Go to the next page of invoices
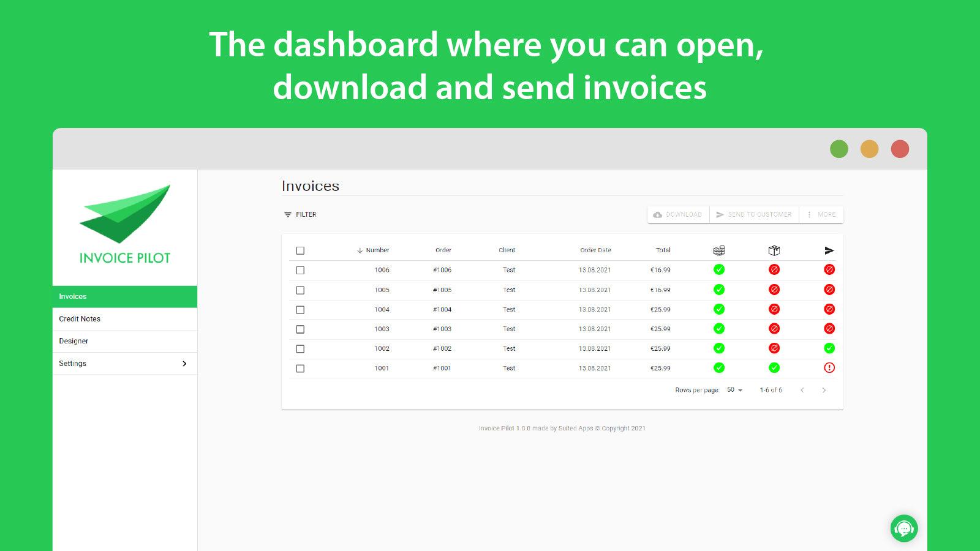Screen dimensions: 980x551 824,389
